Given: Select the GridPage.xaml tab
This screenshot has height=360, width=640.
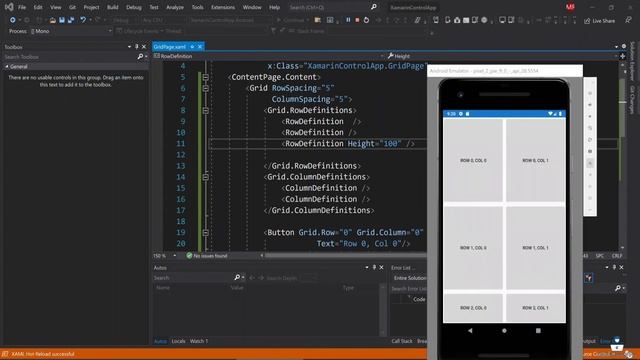Looking at the screenshot, I should pos(170,47).
